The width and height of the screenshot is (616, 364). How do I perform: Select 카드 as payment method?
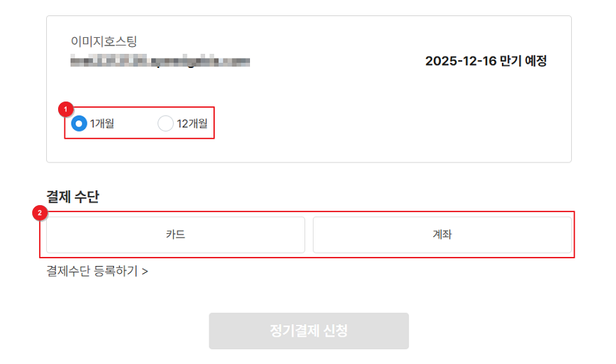point(176,234)
